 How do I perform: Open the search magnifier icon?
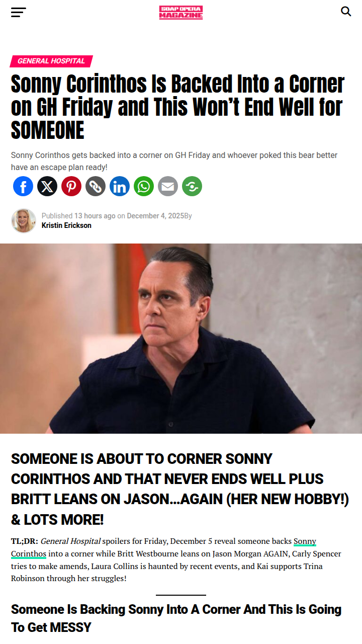[346, 11]
